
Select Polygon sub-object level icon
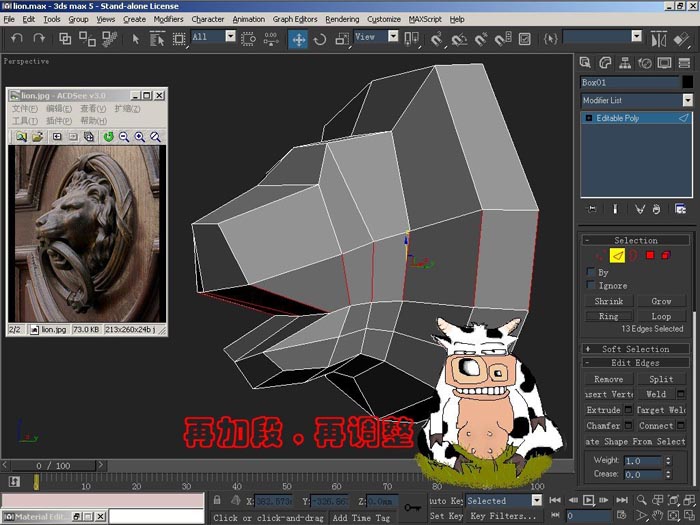pyautogui.click(x=650, y=255)
